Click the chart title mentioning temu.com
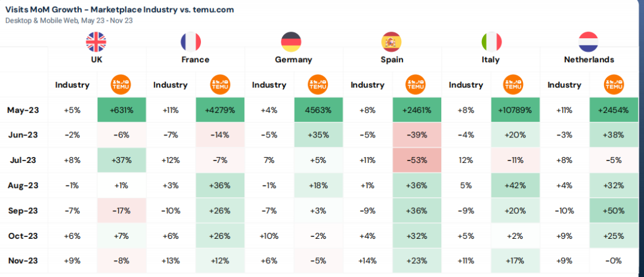The image size is (644, 277). 119,10
